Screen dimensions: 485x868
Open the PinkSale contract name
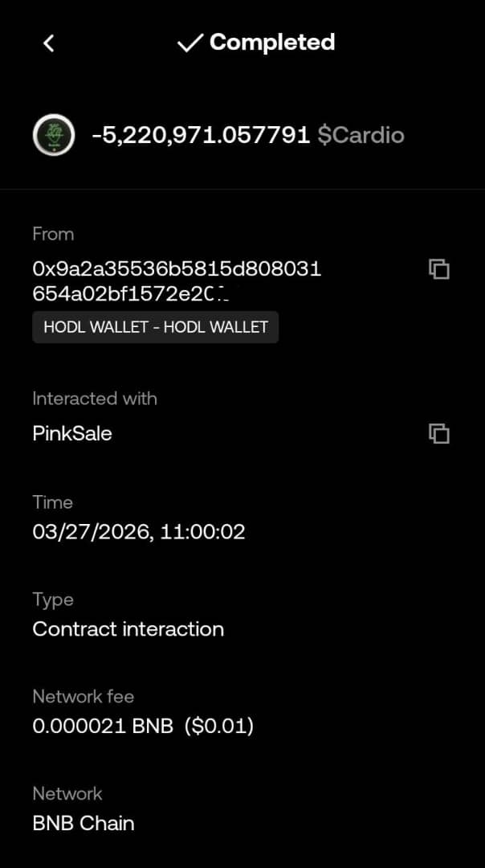72,434
